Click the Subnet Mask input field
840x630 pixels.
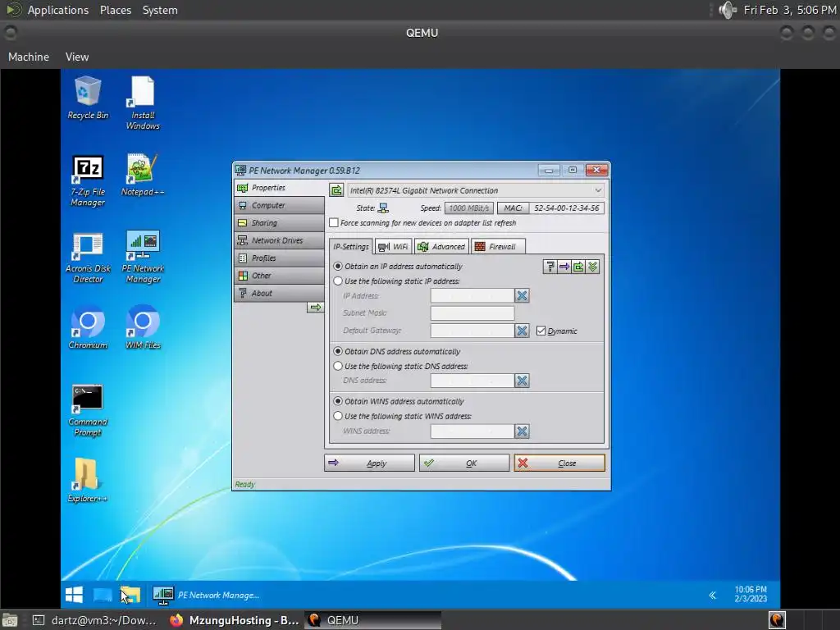[x=472, y=313]
